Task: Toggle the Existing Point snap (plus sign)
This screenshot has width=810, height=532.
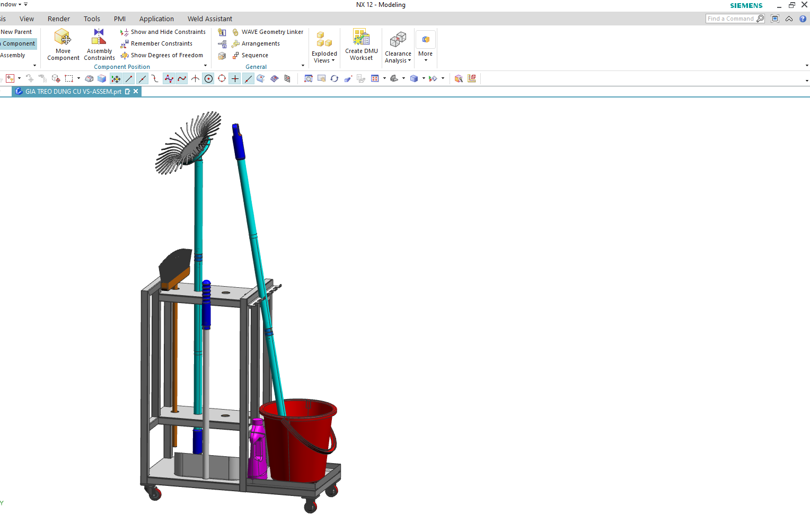Action: (x=235, y=78)
